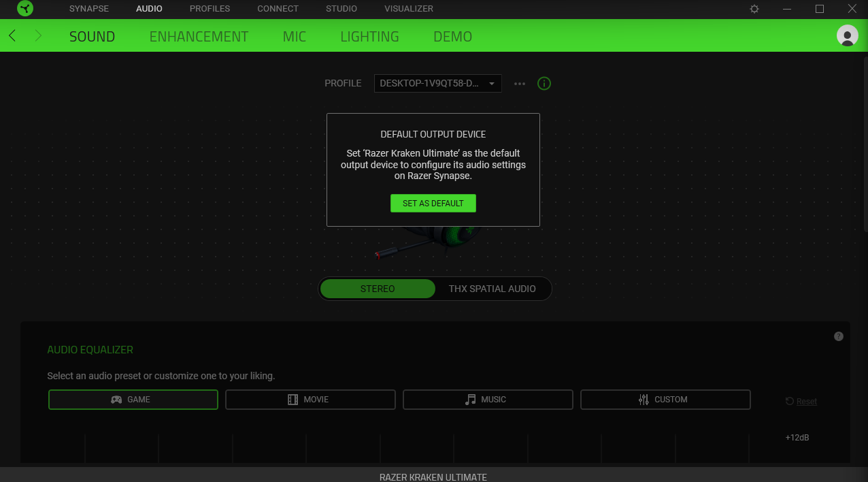Click the vertical scrollbar at right edge
Image resolution: width=868 pixels, height=482 pixels.
coord(865,143)
